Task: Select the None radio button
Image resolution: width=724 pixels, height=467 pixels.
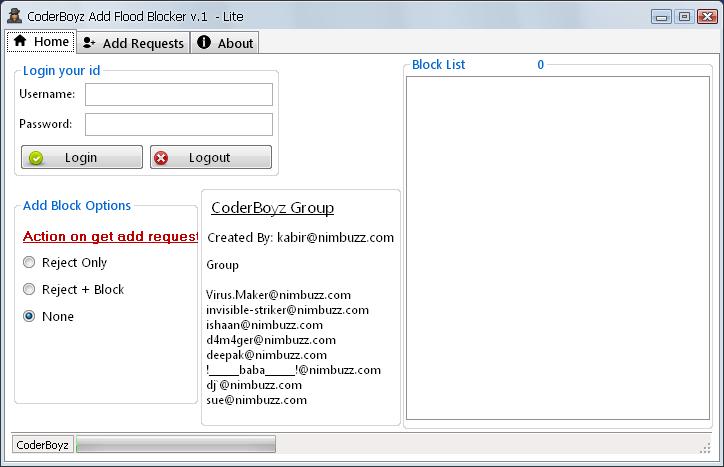Action: tap(29, 317)
